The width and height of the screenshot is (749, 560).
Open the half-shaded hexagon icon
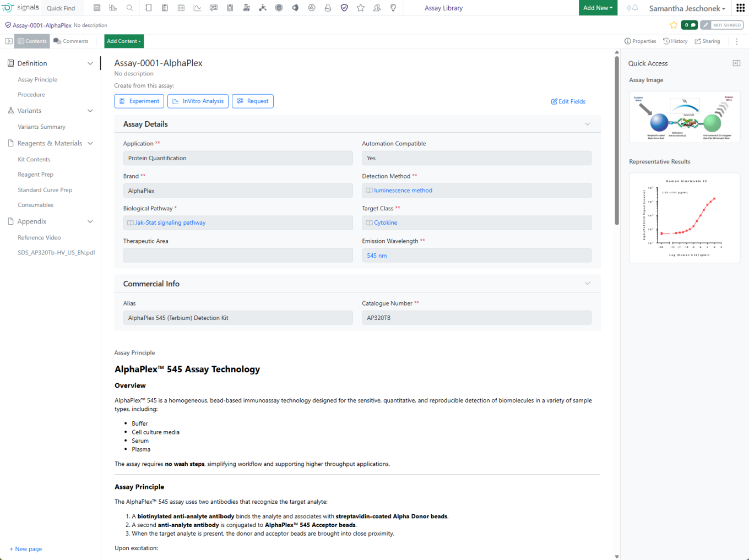295,8
